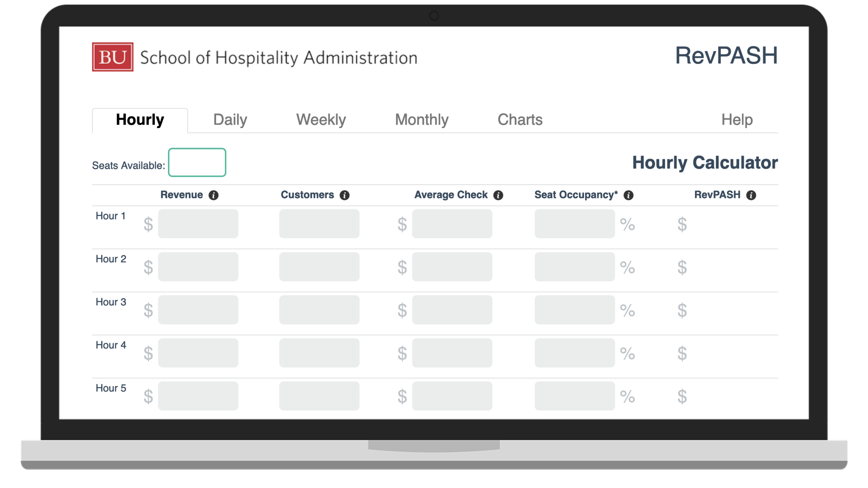The image size is (868, 488).
Task: Click the Help tab
Action: (737, 119)
